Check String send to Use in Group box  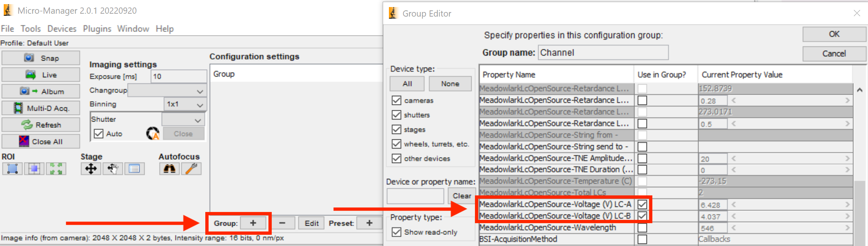(x=642, y=146)
